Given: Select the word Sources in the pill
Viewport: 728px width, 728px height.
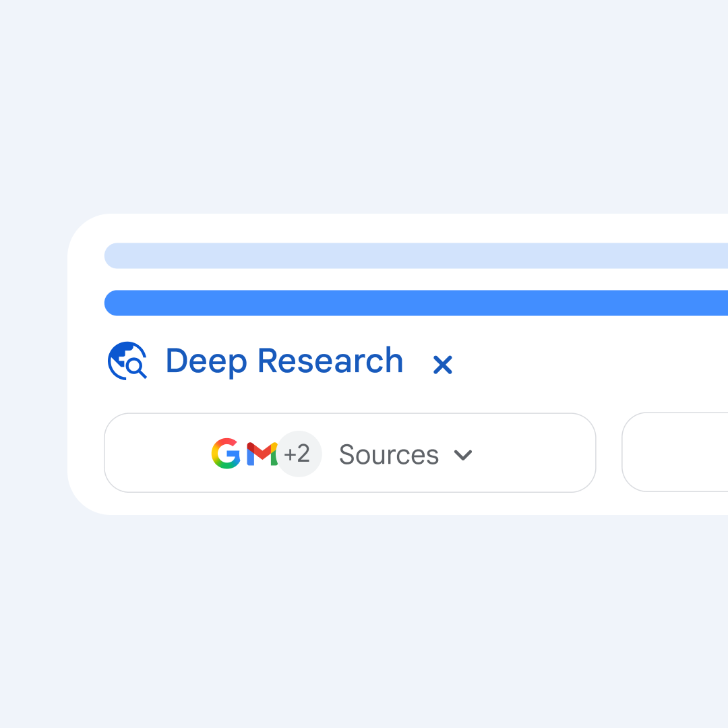Looking at the screenshot, I should click(x=389, y=454).
